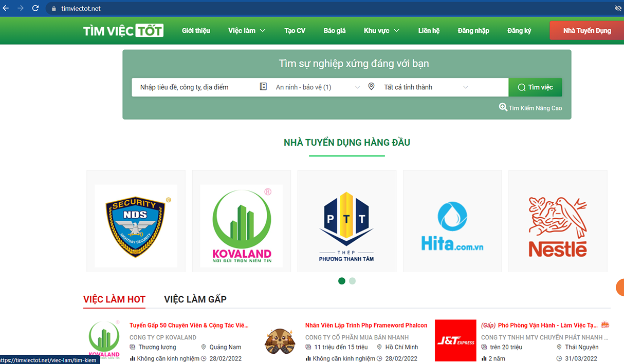Click the location pin icon in search bar
The height and width of the screenshot is (364, 624).
pos(371,87)
